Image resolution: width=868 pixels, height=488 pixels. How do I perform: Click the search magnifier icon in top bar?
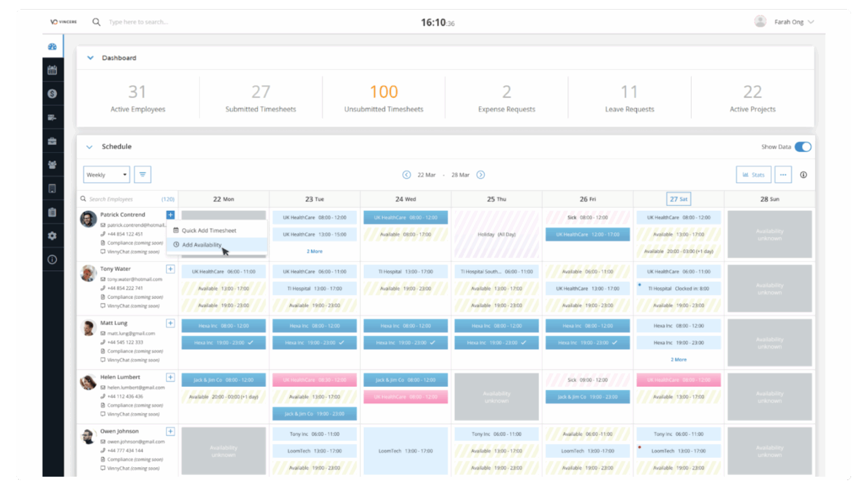tap(97, 22)
